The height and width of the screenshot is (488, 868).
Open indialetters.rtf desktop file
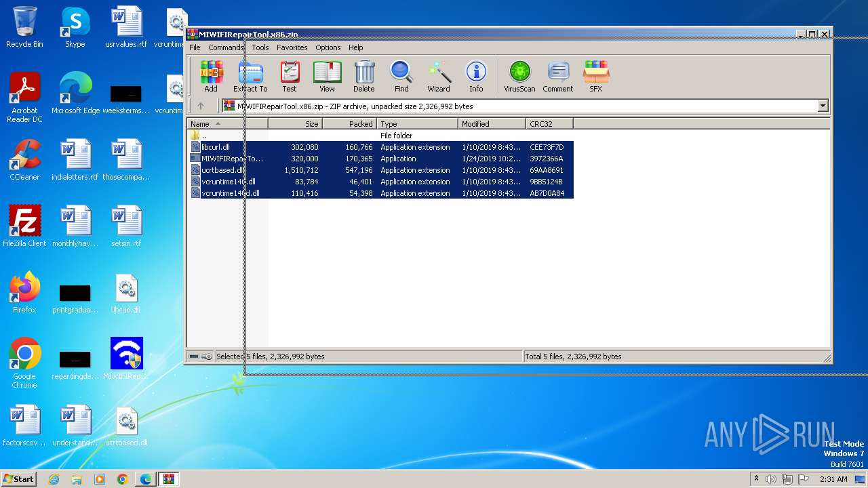pos(75,160)
